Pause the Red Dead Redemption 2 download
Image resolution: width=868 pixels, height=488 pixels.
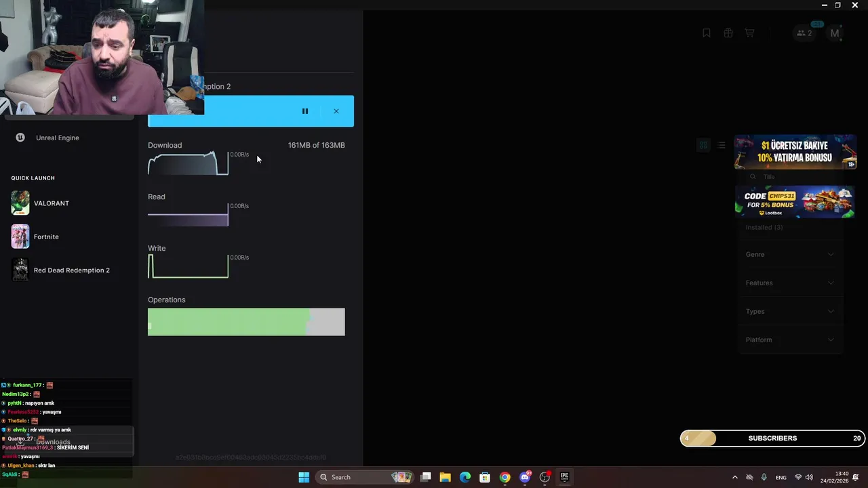(305, 111)
